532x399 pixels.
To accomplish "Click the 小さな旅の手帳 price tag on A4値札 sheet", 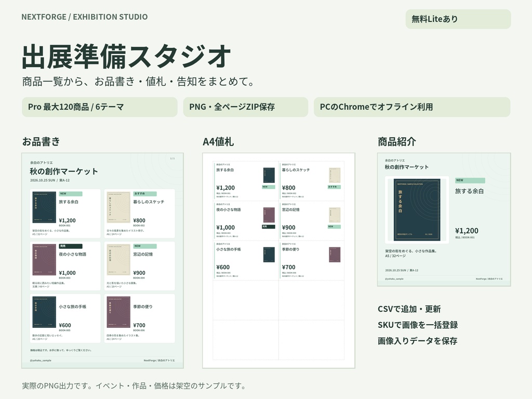I will point(246,260).
